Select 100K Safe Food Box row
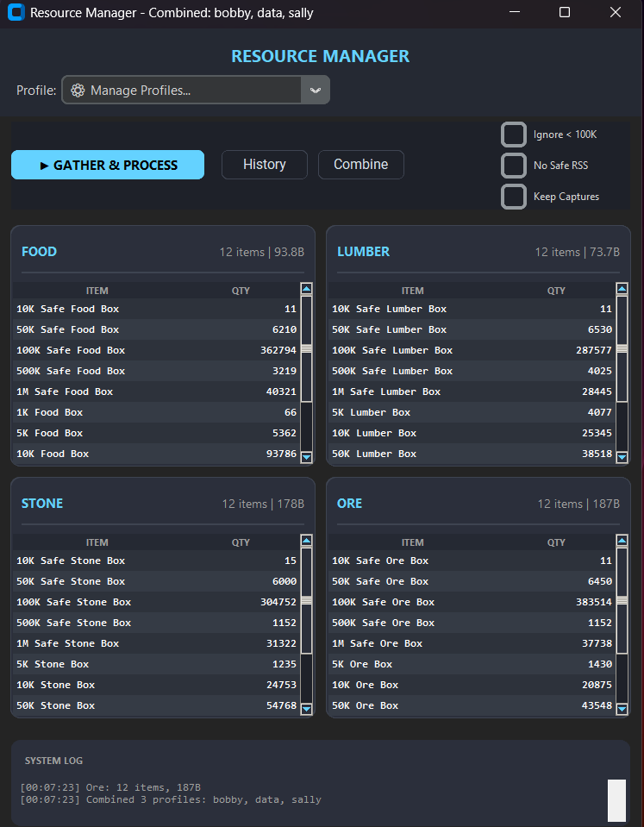 (x=155, y=350)
